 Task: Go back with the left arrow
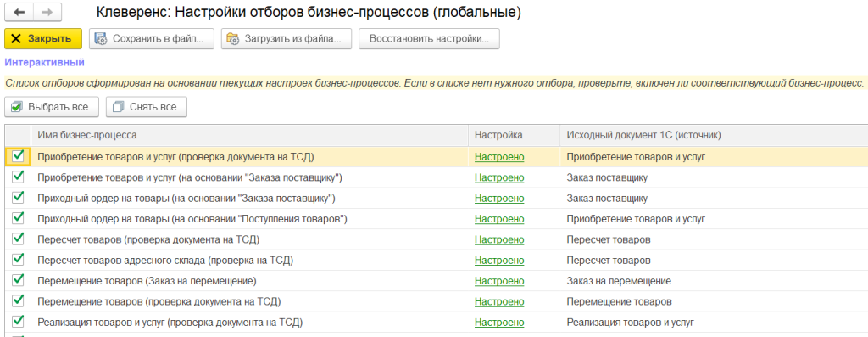tap(19, 12)
